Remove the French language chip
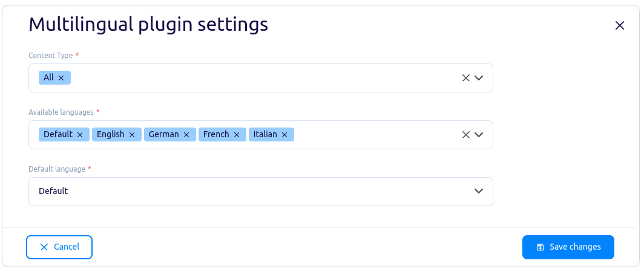 coord(237,135)
